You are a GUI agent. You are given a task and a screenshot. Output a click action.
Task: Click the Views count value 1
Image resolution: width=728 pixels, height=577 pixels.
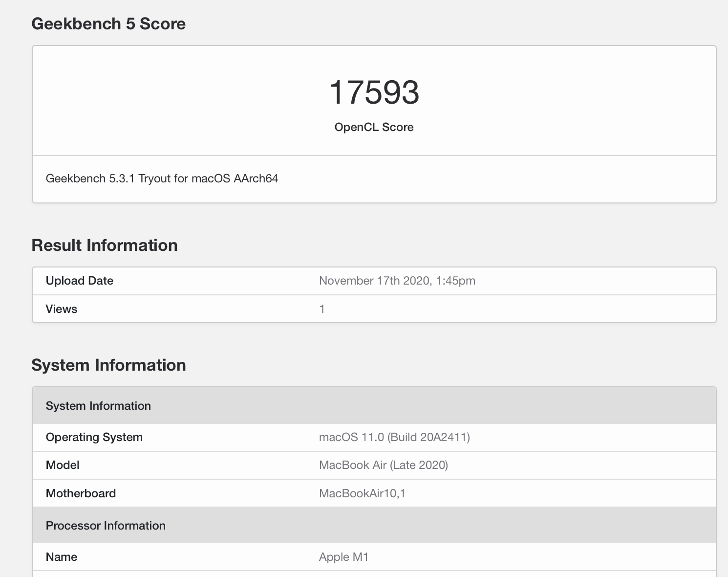click(322, 309)
